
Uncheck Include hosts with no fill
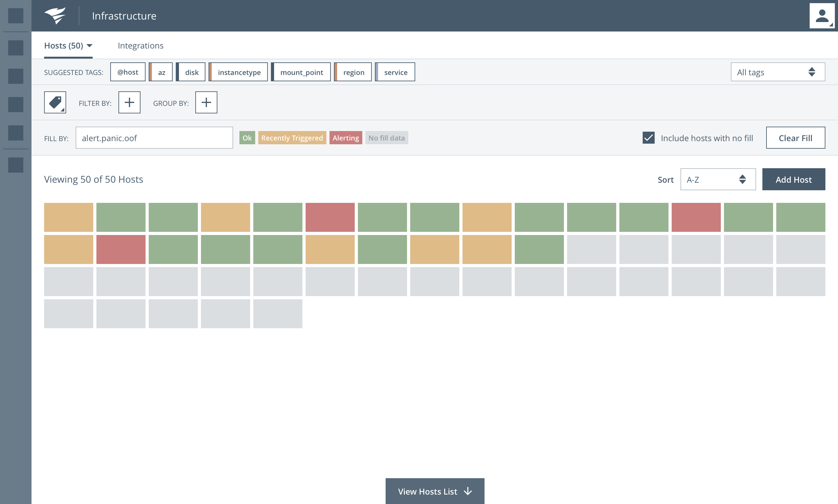pos(648,138)
